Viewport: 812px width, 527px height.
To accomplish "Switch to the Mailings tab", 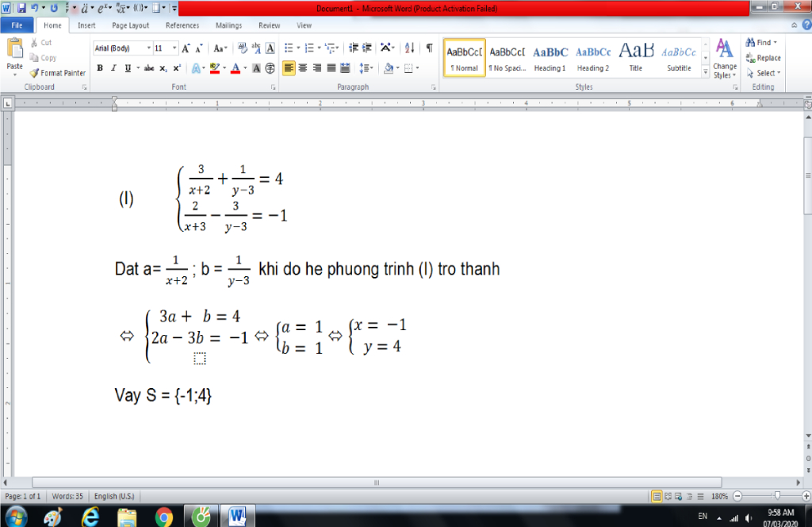I will [228, 25].
